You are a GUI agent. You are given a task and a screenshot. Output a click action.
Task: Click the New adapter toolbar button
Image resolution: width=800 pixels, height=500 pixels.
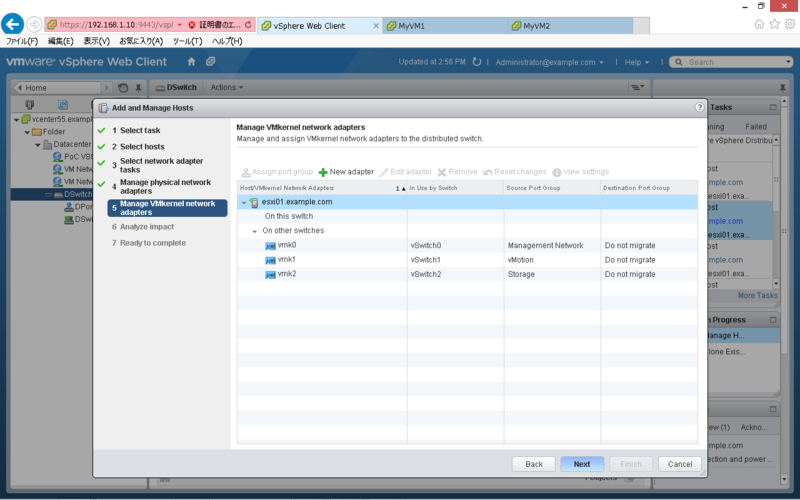[x=346, y=172]
